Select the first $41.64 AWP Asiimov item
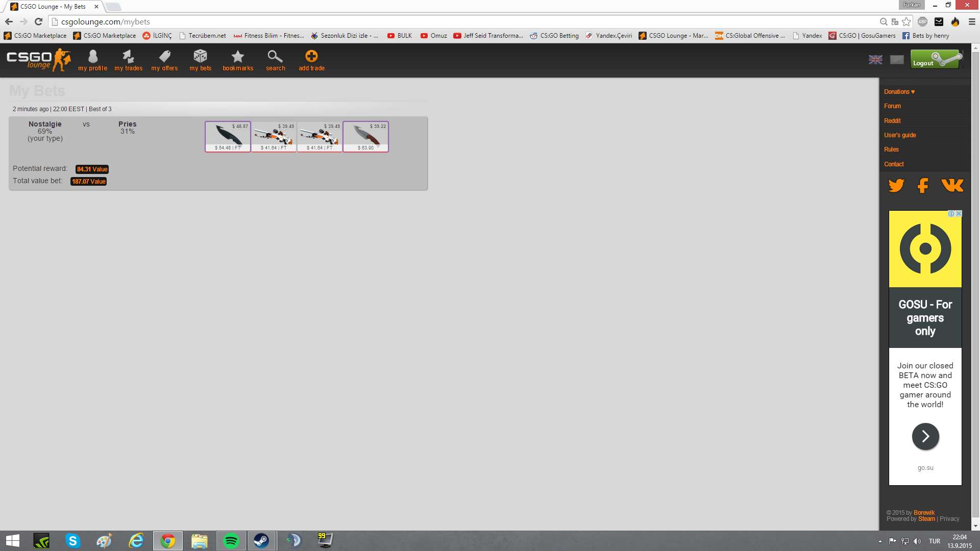 coord(274,137)
